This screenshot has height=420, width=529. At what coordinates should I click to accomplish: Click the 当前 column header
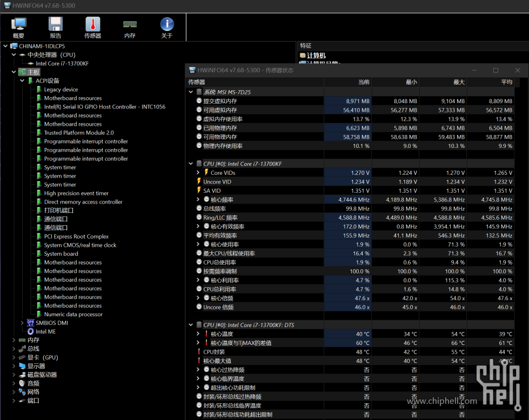[348, 82]
